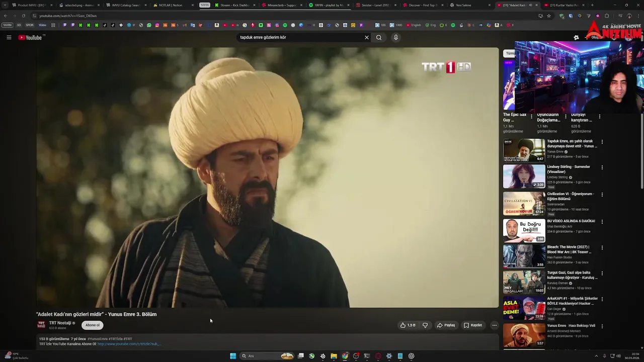Viewport: 644px width, 362px height.
Task: Open the SPOR bookmarks folder
Action: pyautogui.click(x=30, y=25)
